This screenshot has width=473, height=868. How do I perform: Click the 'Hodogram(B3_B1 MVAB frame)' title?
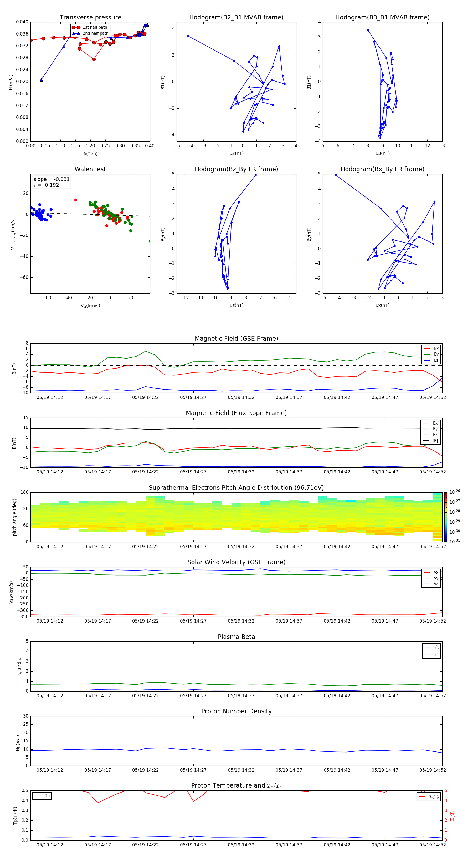coord(382,17)
